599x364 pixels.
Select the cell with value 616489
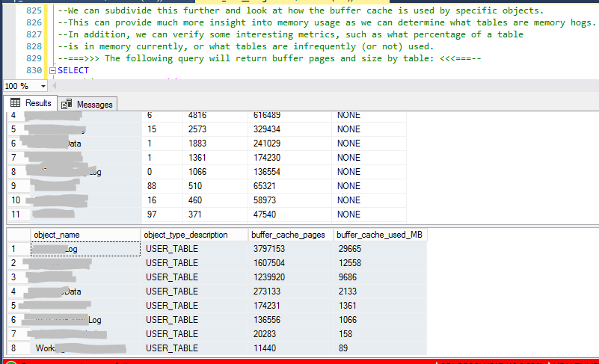(289, 115)
